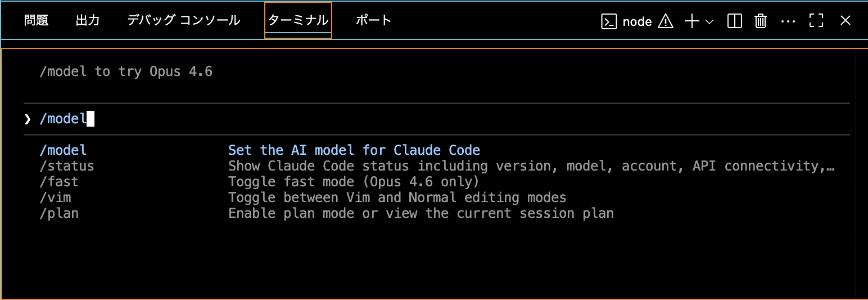Maximize the panel size with the brackets icon

[x=816, y=21]
